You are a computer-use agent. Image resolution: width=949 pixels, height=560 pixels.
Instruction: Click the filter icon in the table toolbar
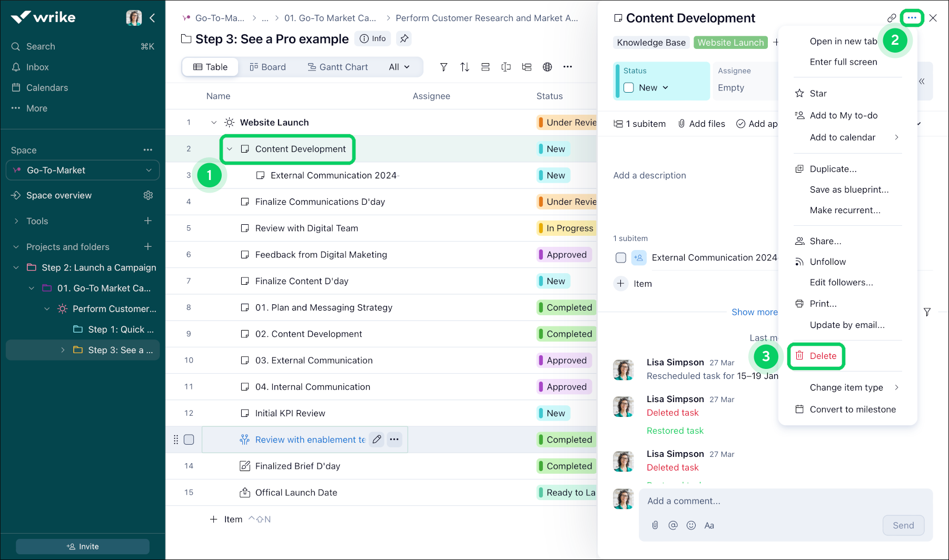point(443,67)
